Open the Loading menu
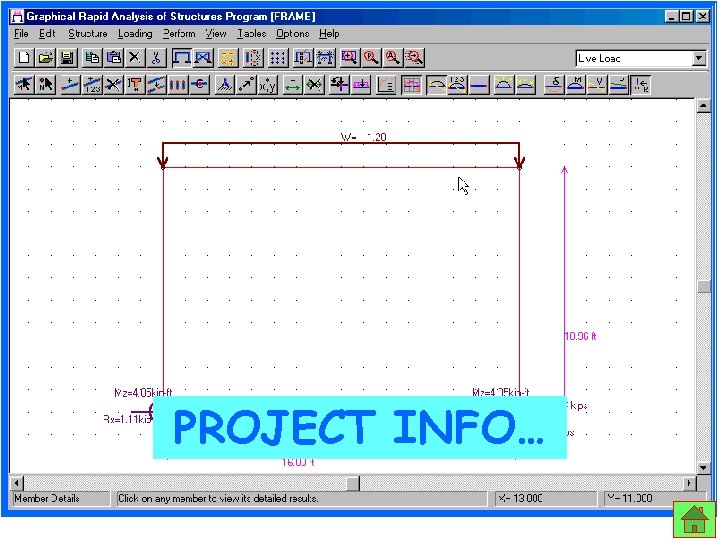 click(x=135, y=34)
